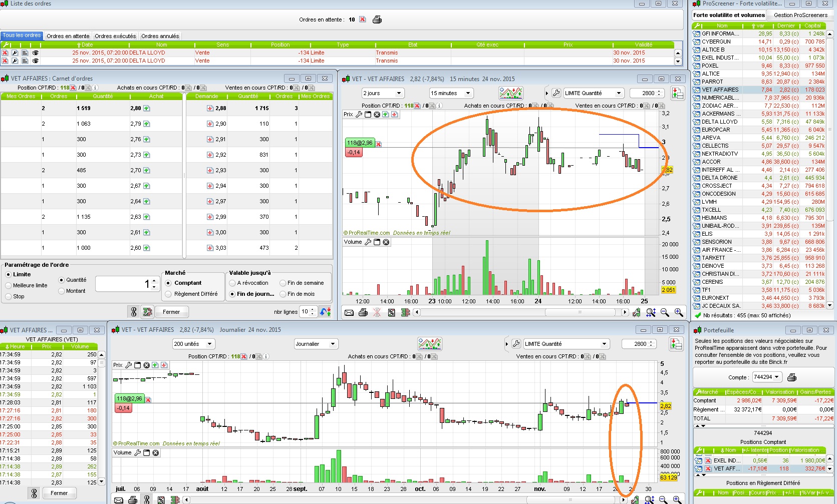This screenshot has width=837, height=504.
Task: Click the link icon in the tick list window
Action: pos(34,493)
